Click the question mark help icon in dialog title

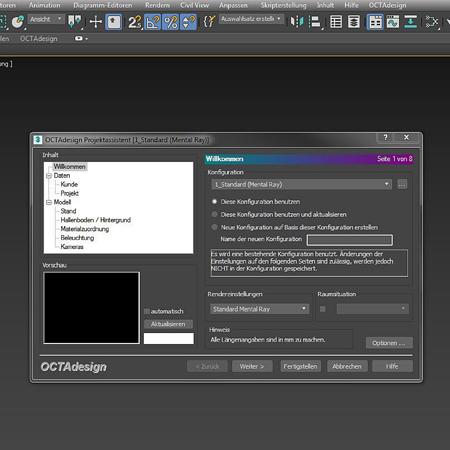(x=385, y=137)
